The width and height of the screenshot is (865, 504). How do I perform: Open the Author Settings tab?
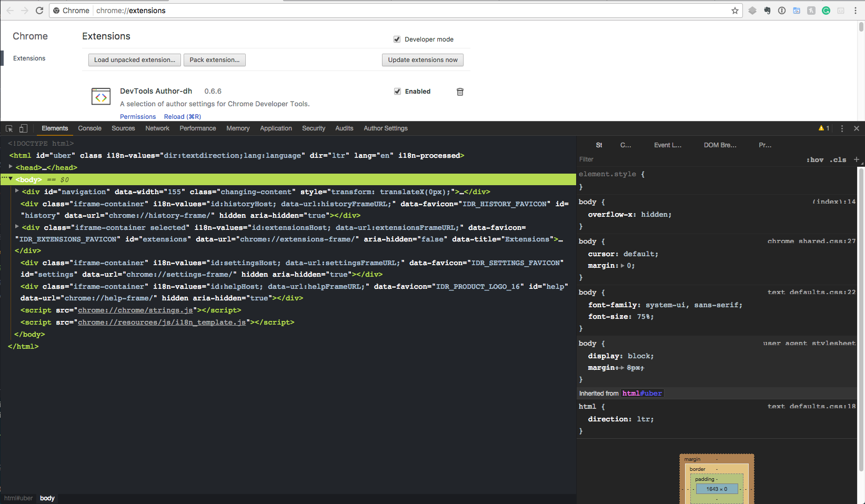coord(385,128)
